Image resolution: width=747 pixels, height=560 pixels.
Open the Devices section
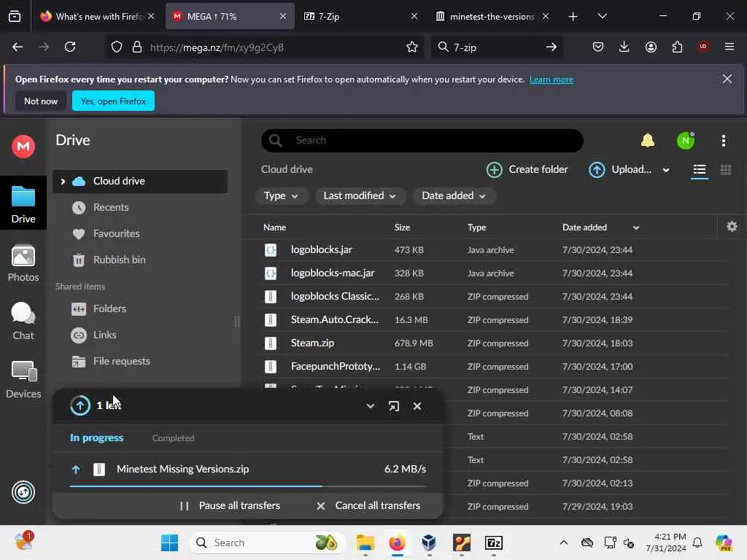23,379
